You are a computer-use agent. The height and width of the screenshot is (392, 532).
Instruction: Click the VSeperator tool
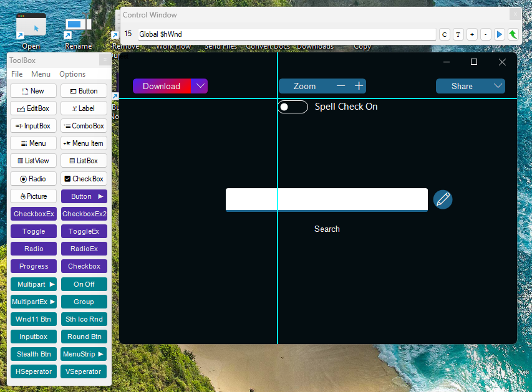84,371
